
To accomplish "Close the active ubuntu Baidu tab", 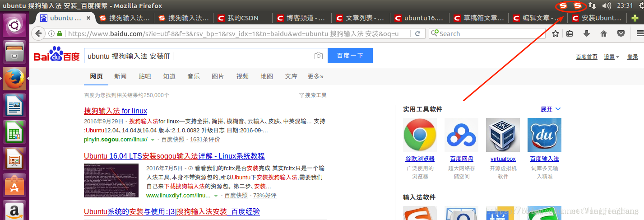I will (88, 18).
